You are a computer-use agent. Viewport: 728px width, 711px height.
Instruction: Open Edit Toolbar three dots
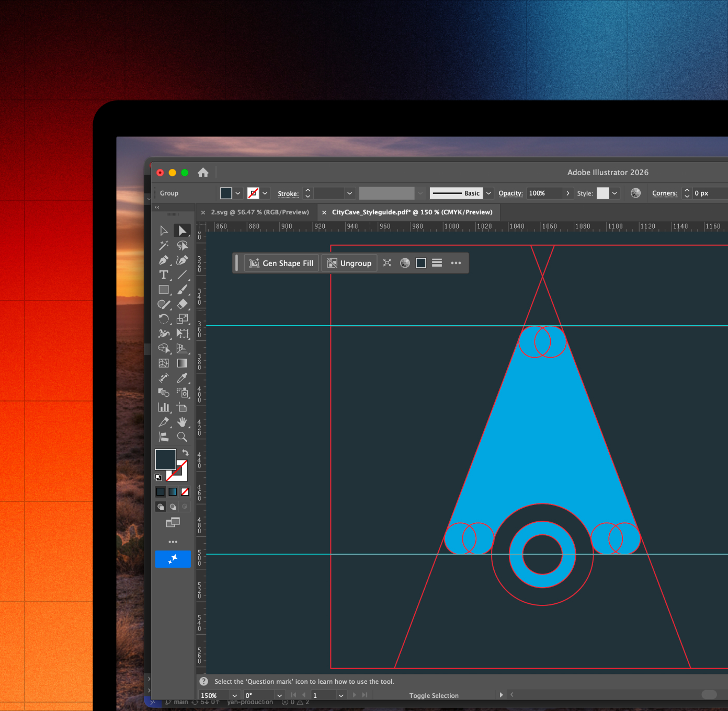(173, 542)
